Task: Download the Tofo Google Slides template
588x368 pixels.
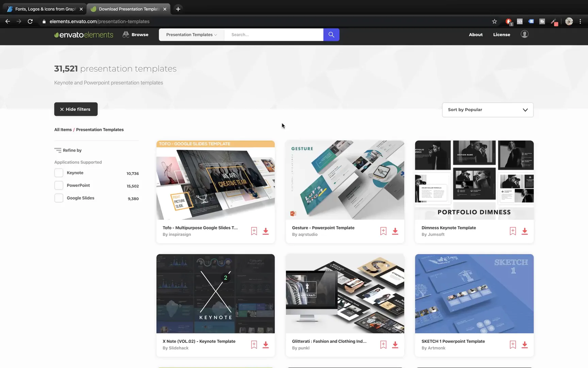Action: coord(265,231)
